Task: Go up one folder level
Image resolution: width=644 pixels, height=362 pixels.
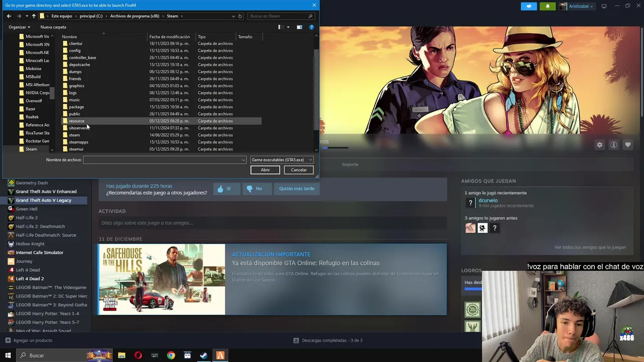Action: pos(33,16)
